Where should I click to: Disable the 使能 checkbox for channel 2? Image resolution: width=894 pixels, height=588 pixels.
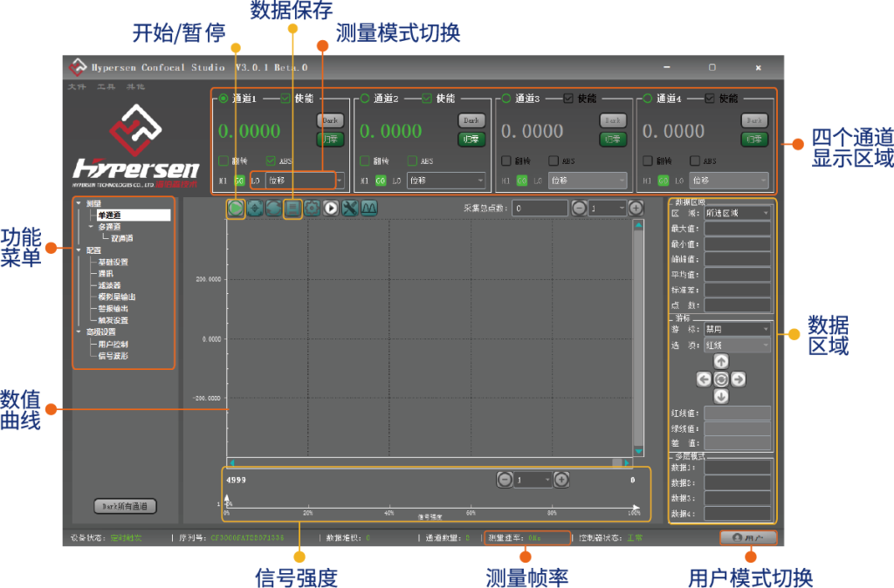pos(427,99)
